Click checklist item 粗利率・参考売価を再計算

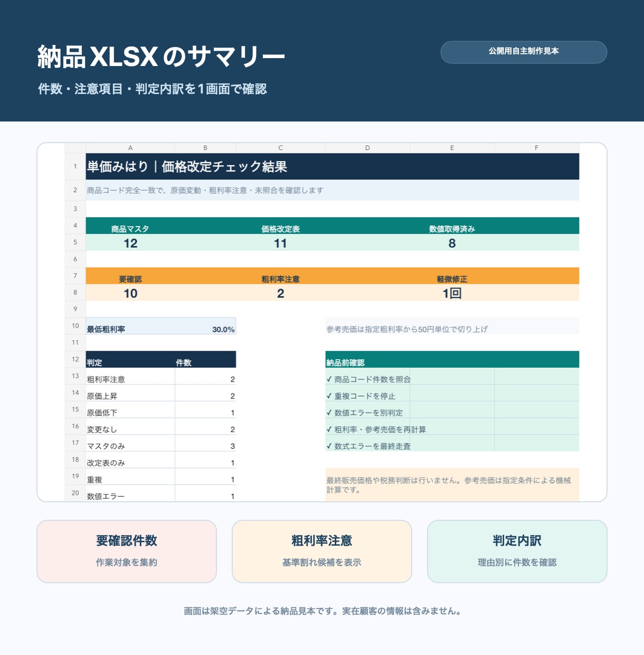(x=376, y=429)
